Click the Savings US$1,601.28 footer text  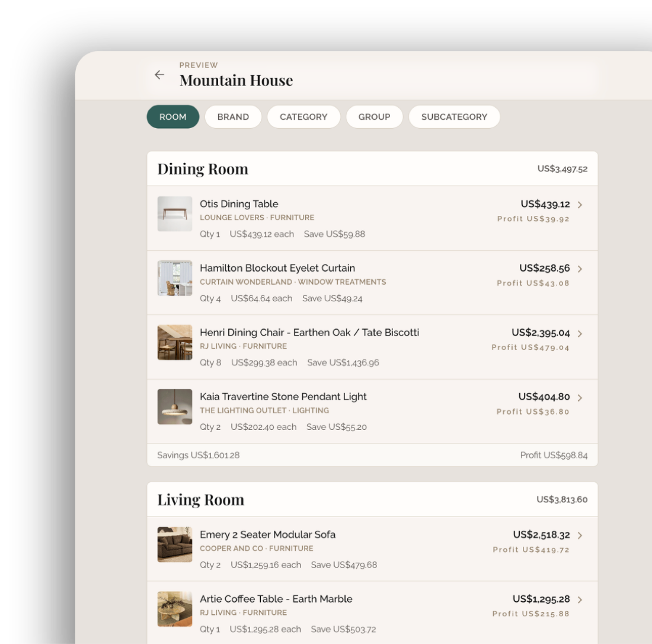click(199, 455)
